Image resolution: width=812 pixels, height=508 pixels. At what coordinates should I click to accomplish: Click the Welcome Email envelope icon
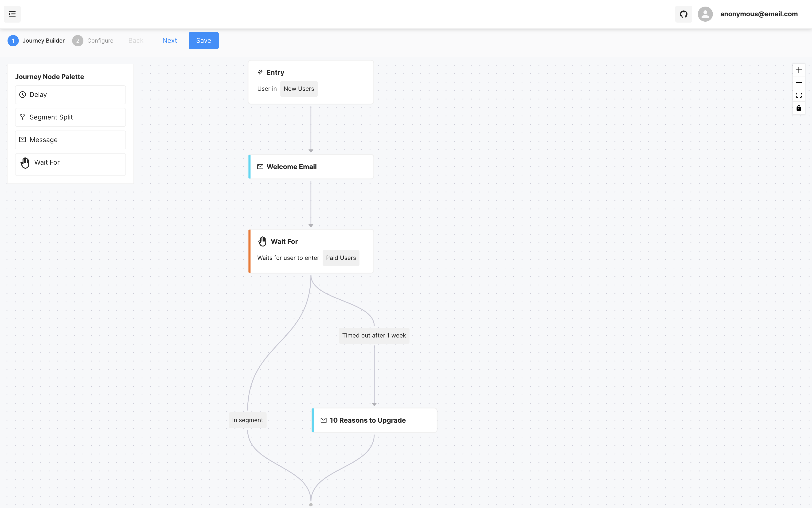point(260,167)
